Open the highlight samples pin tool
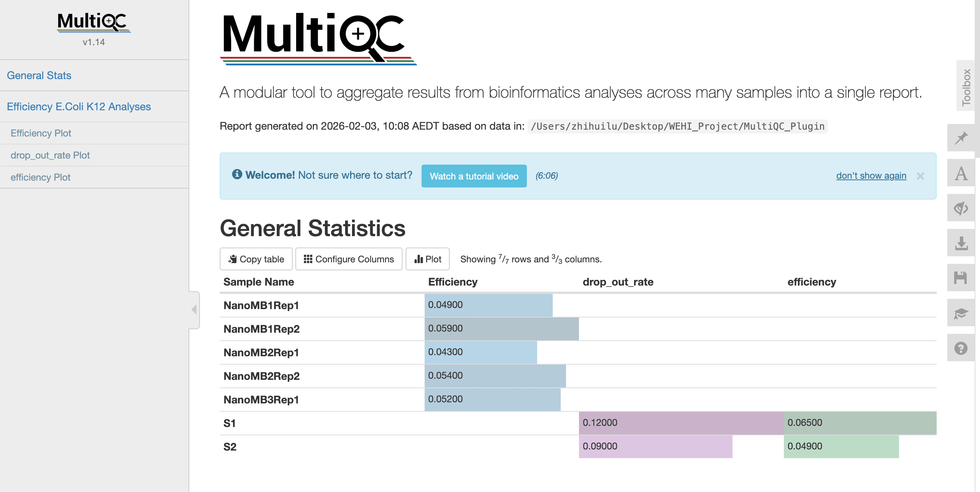The image size is (980, 492). point(961,138)
